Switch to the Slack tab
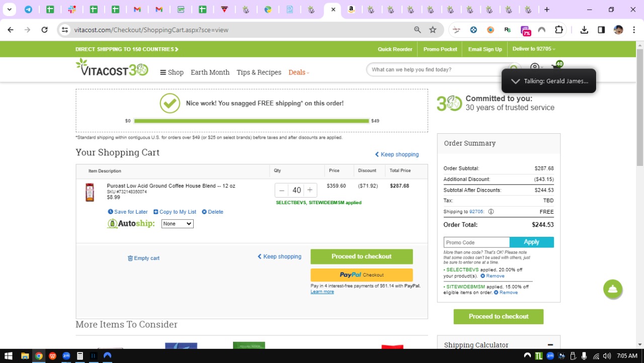The image size is (644, 363). [72, 10]
